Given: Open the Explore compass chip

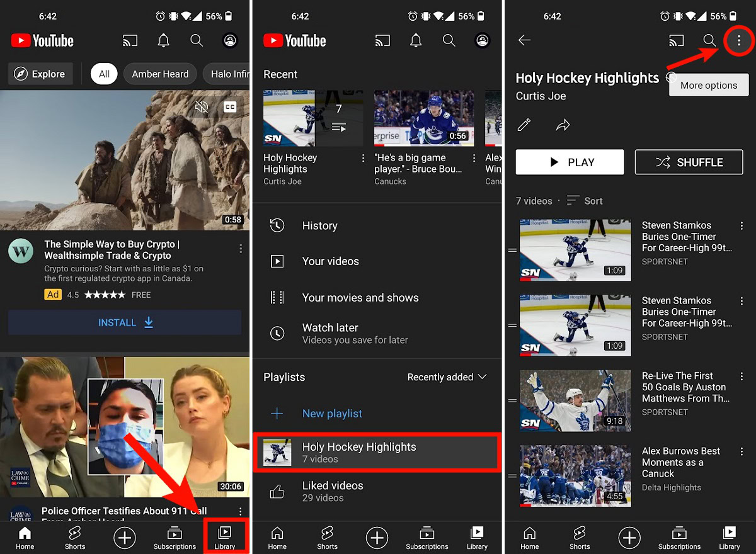Looking at the screenshot, I should tap(40, 74).
